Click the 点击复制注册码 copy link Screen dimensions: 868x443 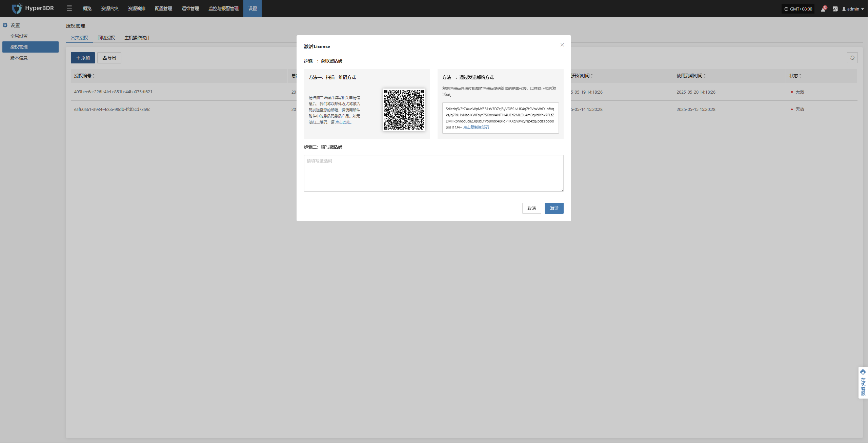pos(476,127)
